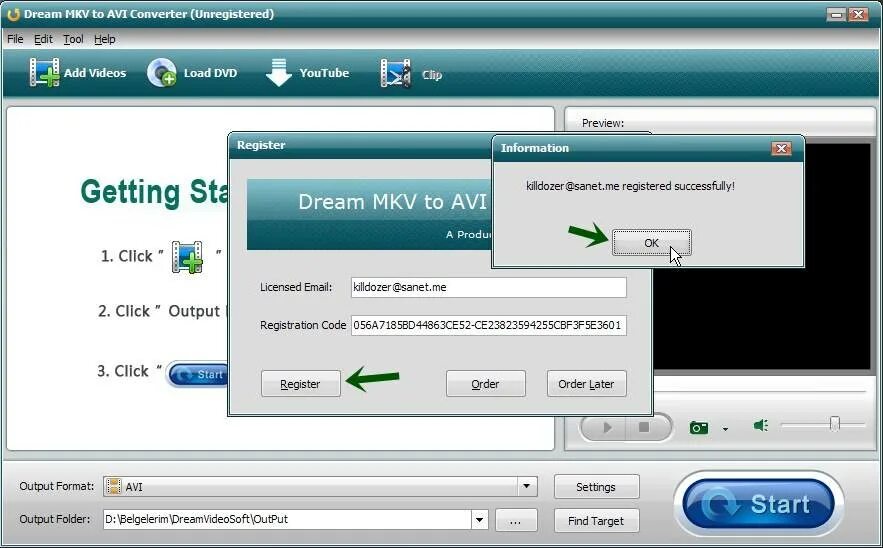Click the app logo in title bar
Viewport: 883px width, 548px height.
pos(13,14)
